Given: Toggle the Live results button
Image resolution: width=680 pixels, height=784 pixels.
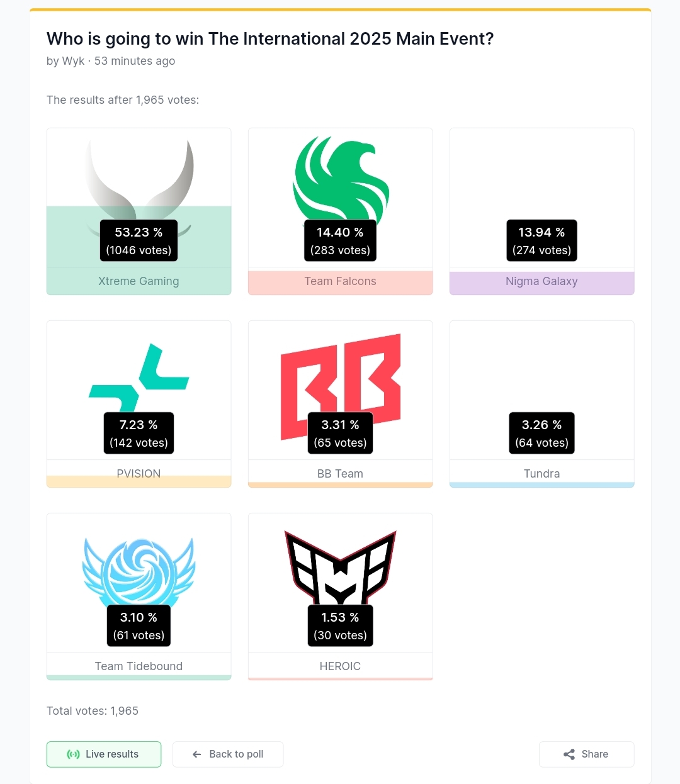Looking at the screenshot, I should [x=104, y=754].
